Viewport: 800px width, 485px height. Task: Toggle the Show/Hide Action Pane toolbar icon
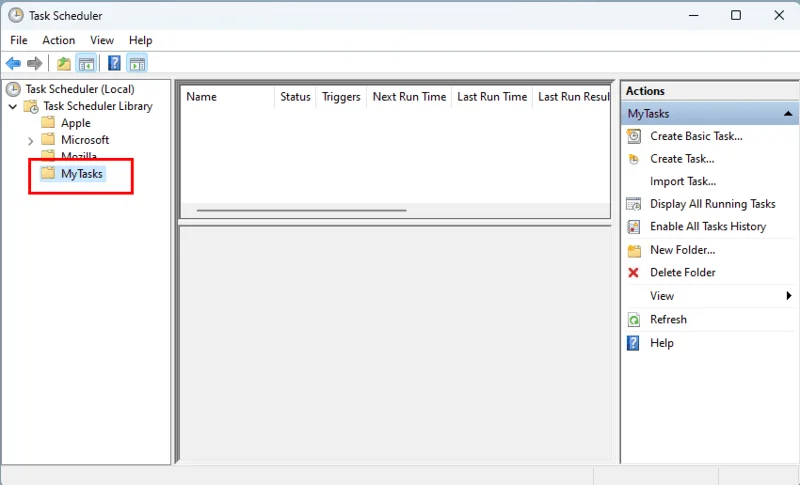pyautogui.click(x=137, y=64)
